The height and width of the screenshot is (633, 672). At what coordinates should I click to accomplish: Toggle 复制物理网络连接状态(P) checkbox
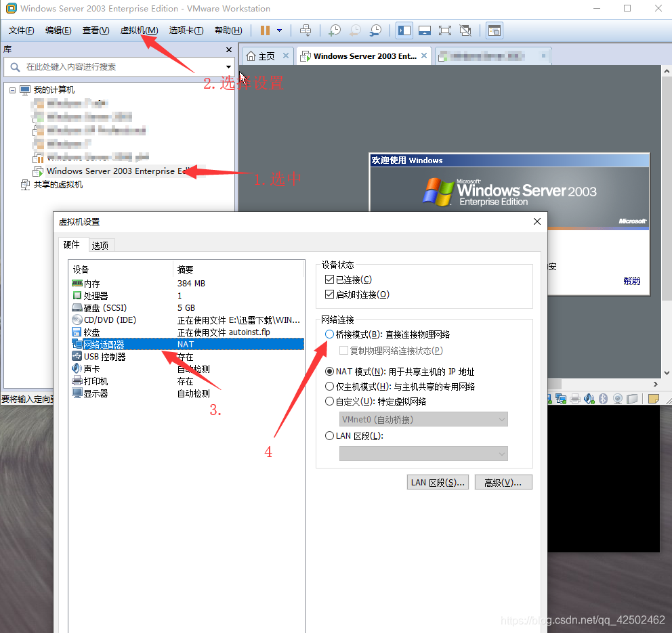click(343, 351)
